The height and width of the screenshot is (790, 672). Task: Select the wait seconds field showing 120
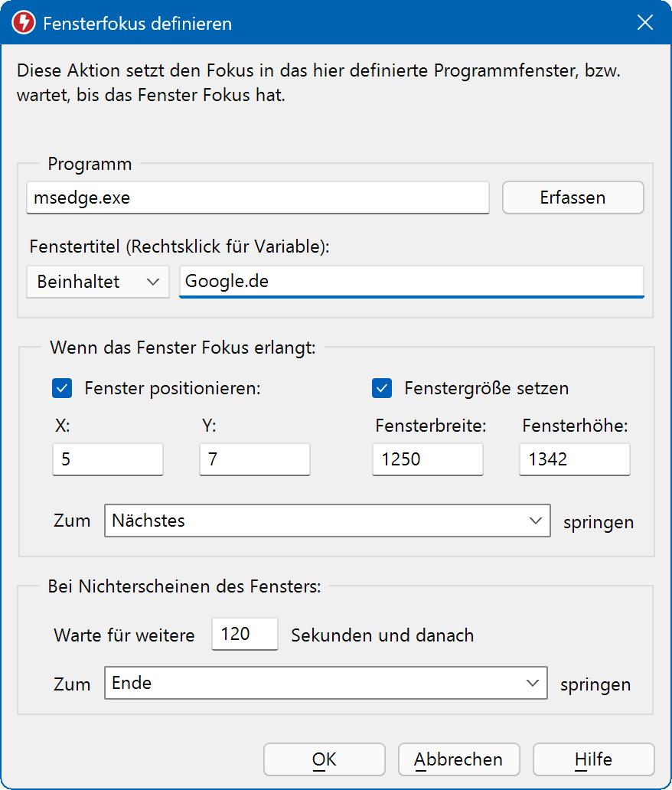[244, 634]
